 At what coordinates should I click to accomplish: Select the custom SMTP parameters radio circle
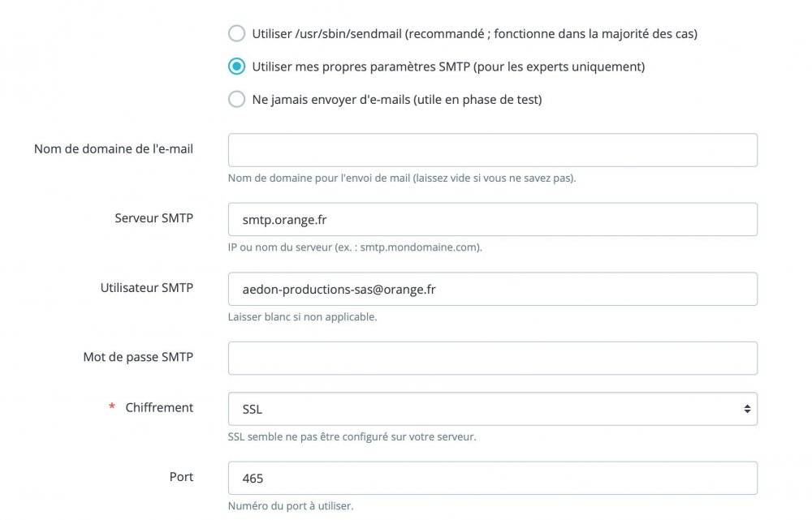click(236, 67)
